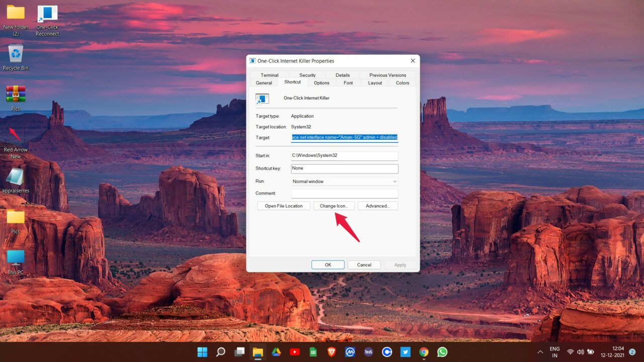Viewport: 644px width, 362px height.
Task: Confirm the dialog with OK
Action: pos(328,265)
